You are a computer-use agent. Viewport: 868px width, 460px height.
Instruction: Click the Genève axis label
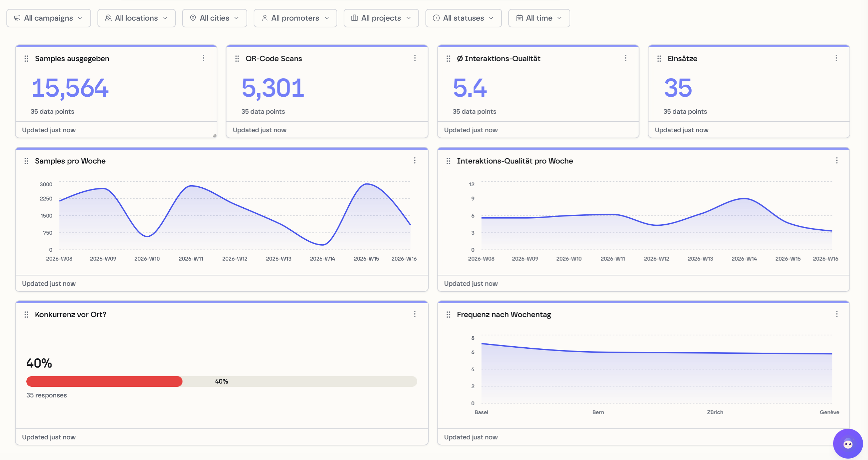[829, 412]
